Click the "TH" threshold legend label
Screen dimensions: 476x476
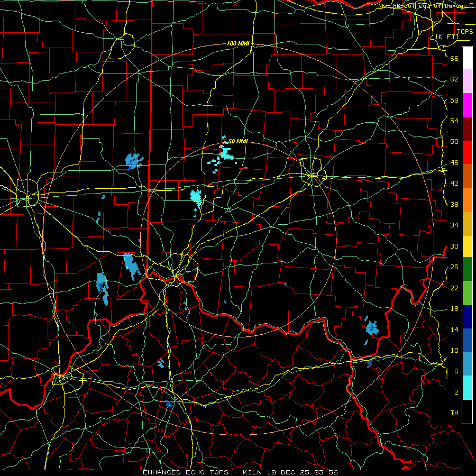454,413
